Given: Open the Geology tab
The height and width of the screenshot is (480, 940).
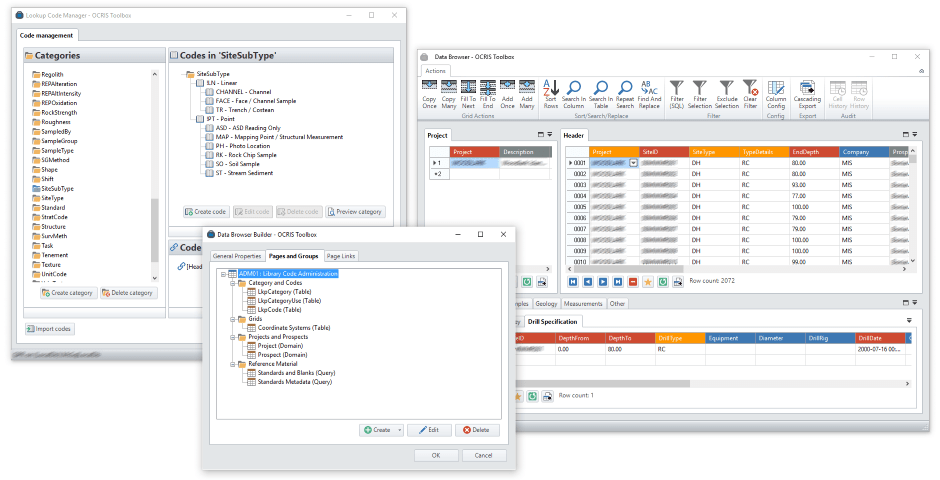Looking at the screenshot, I should (x=545, y=303).
